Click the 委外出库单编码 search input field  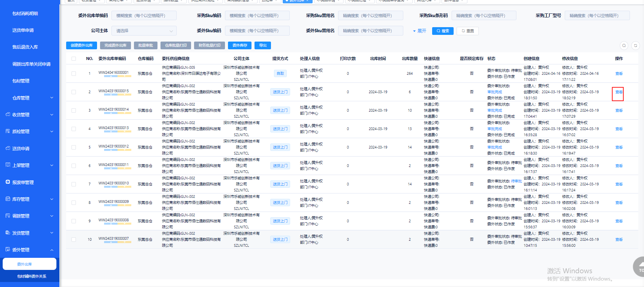coord(144,16)
